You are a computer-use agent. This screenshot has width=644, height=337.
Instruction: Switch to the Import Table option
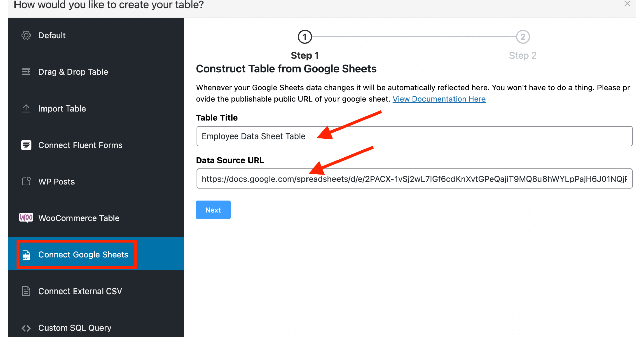[62, 108]
